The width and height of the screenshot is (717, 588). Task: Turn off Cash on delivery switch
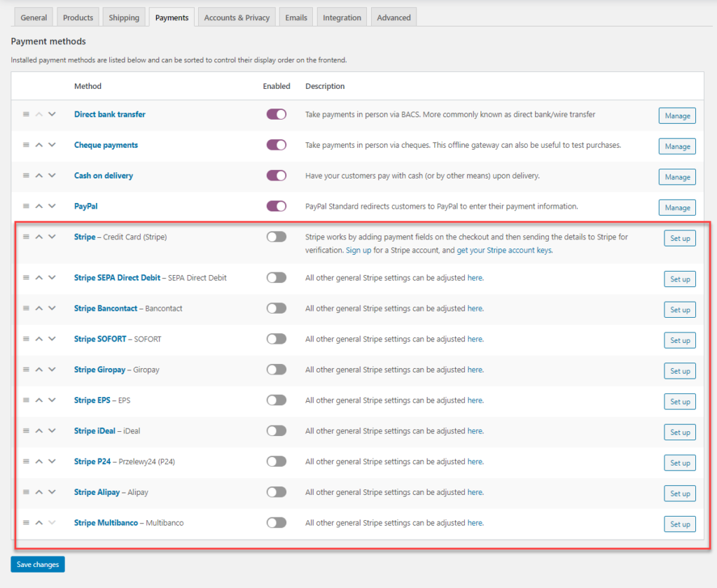click(x=277, y=176)
